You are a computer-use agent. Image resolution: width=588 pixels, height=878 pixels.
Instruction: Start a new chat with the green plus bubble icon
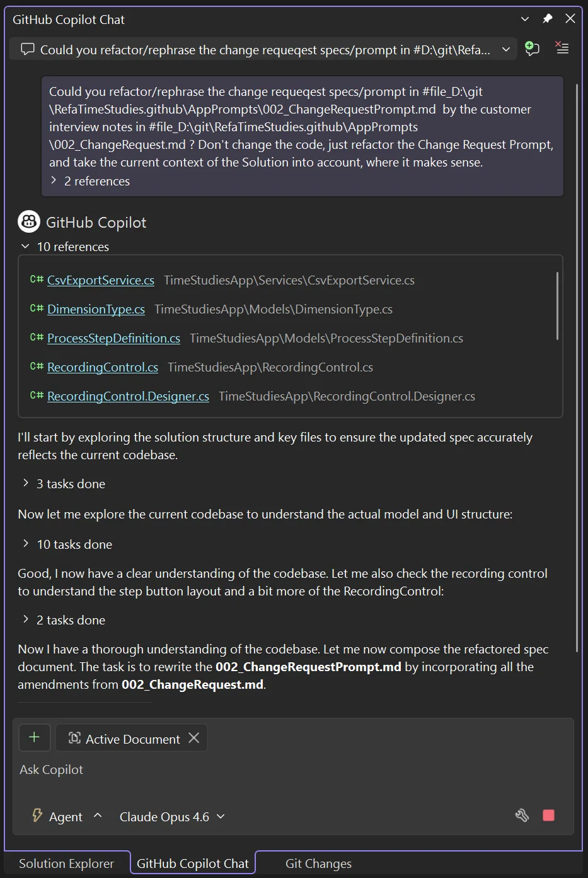click(531, 49)
